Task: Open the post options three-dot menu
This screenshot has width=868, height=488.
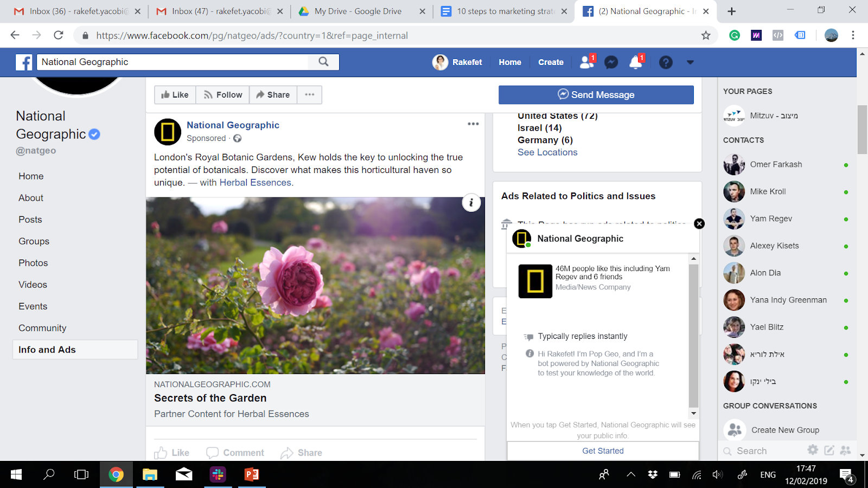Action: (473, 124)
